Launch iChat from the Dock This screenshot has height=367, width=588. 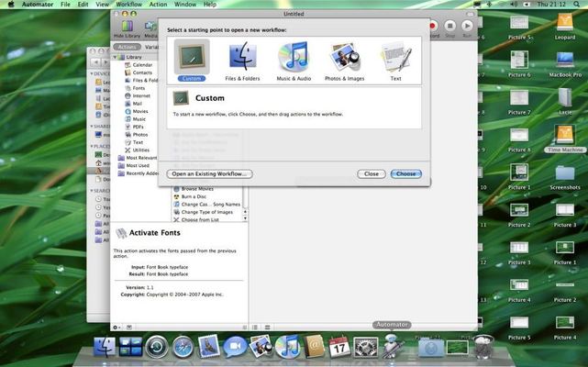point(235,347)
